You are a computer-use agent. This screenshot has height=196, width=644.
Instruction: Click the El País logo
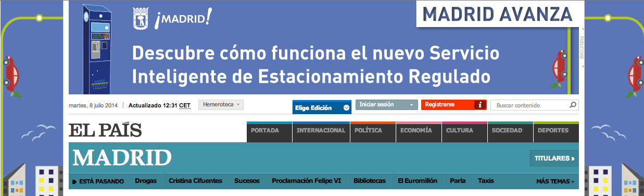[105, 130]
